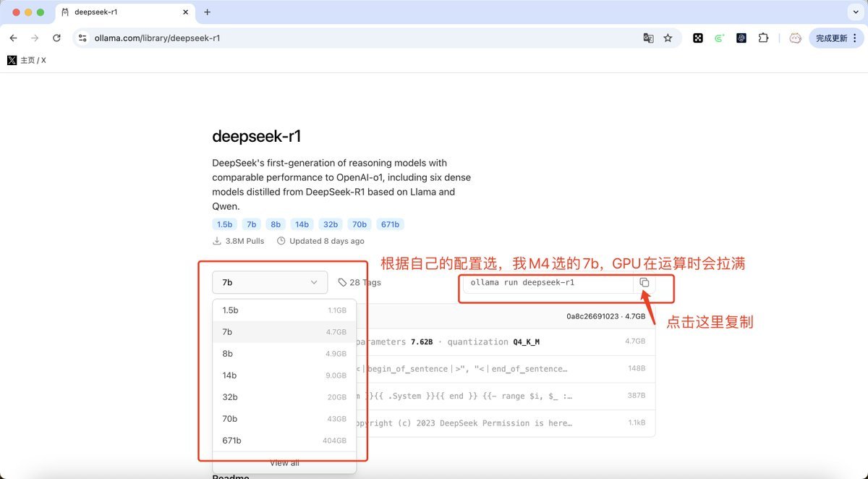Open the browser extensions puzzle icon
The width and height of the screenshot is (868, 479).
(x=763, y=38)
